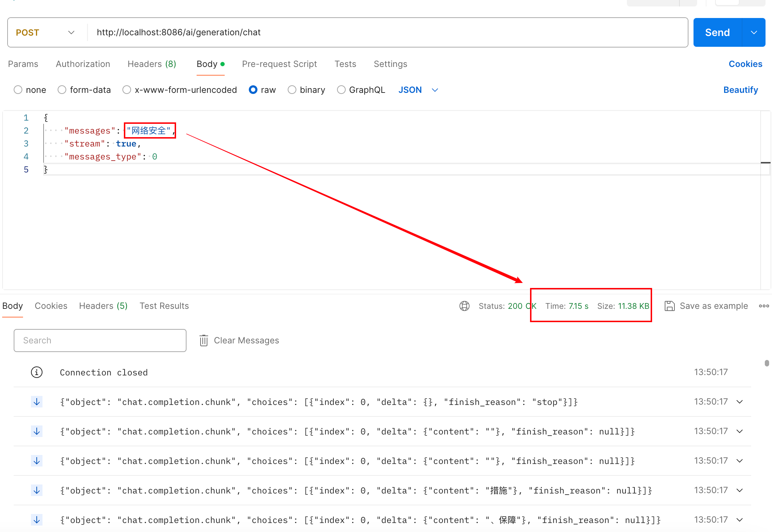
Task: Click the received arrow icon on the 保障 message
Action: [37, 520]
